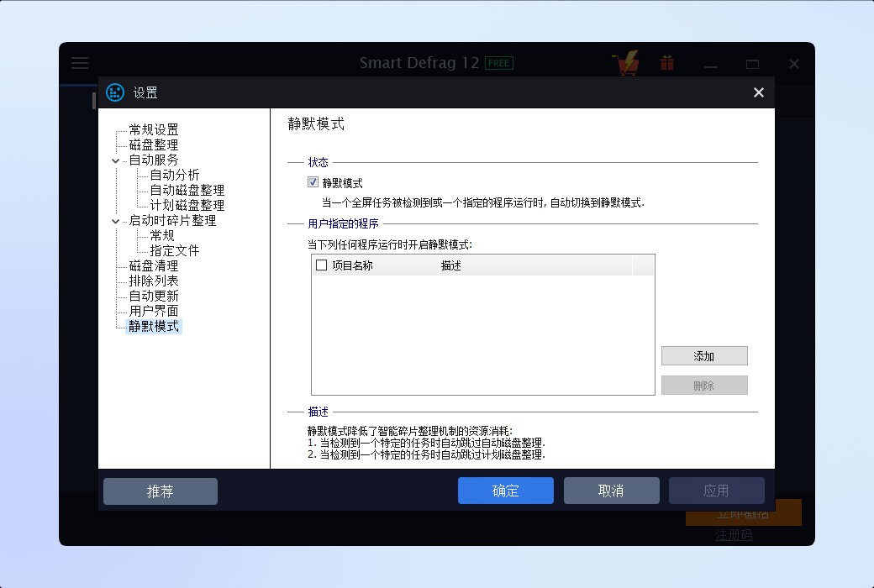Click the 删除 button

(x=704, y=385)
